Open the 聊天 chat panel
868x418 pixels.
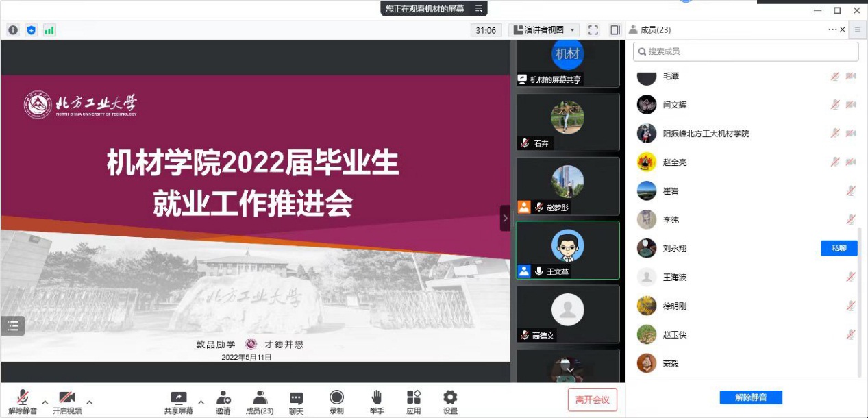296,402
